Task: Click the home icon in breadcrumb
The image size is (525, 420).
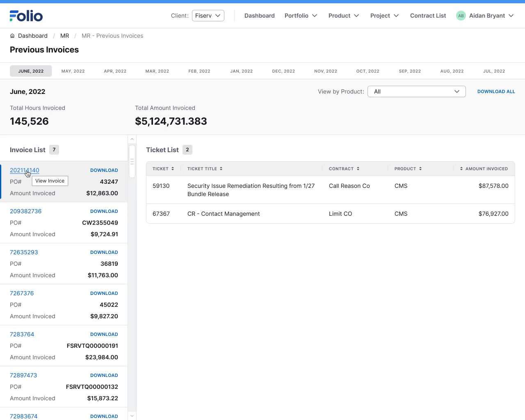Action: (x=12, y=36)
